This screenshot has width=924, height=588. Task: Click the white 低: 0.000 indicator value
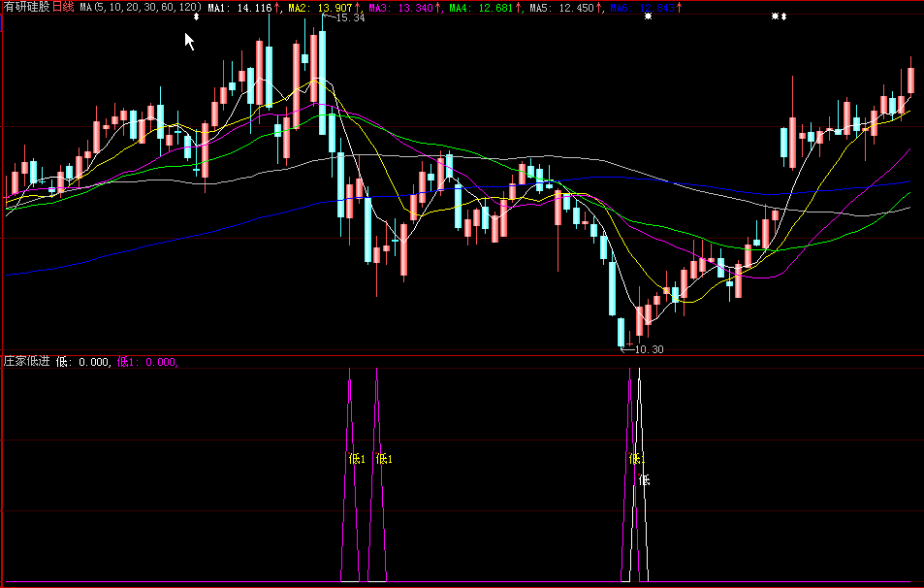[x=83, y=362]
